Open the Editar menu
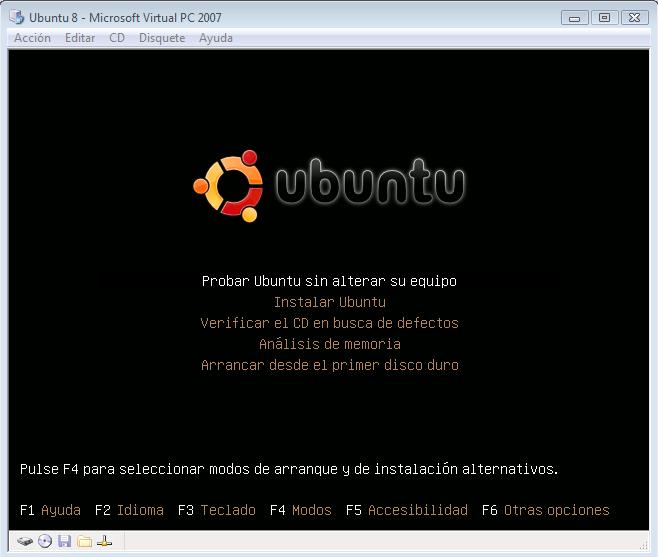658x557 pixels. (x=80, y=38)
